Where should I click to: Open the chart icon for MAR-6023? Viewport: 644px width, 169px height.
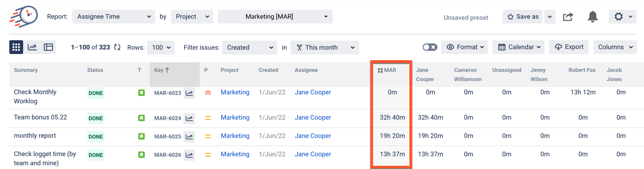click(189, 93)
